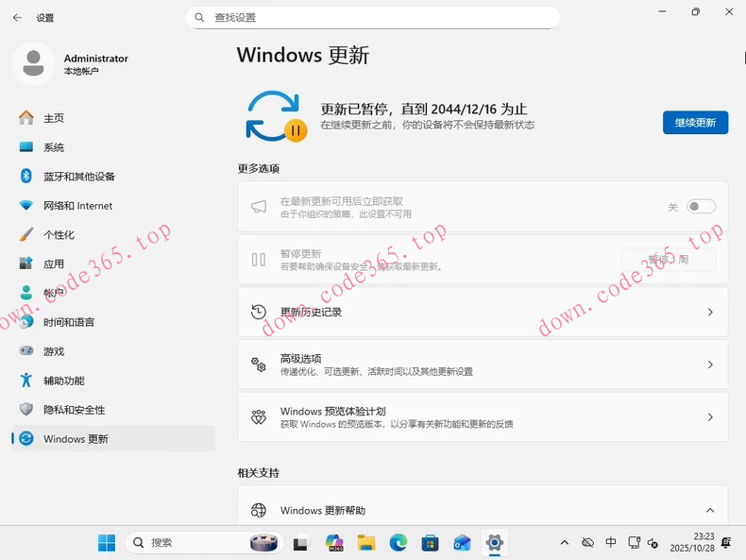
Task: Open the 辅助功能 accessibility icon
Action: pos(26,380)
